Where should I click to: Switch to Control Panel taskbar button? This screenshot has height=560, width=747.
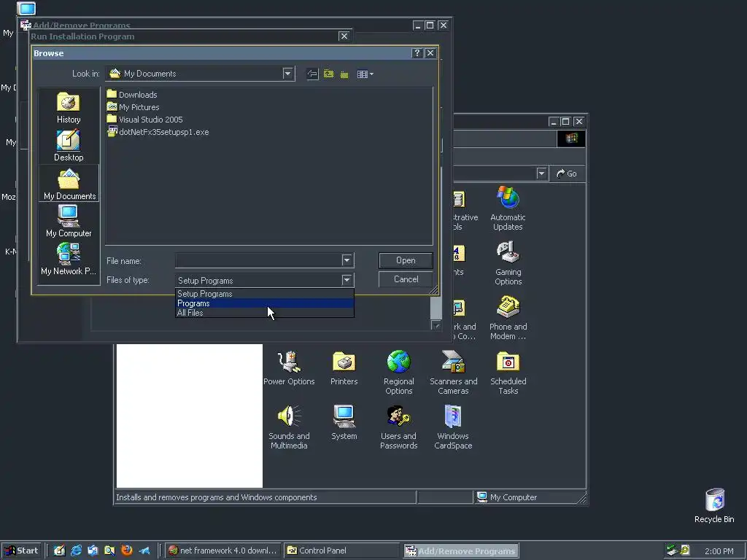pyautogui.click(x=342, y=551)
